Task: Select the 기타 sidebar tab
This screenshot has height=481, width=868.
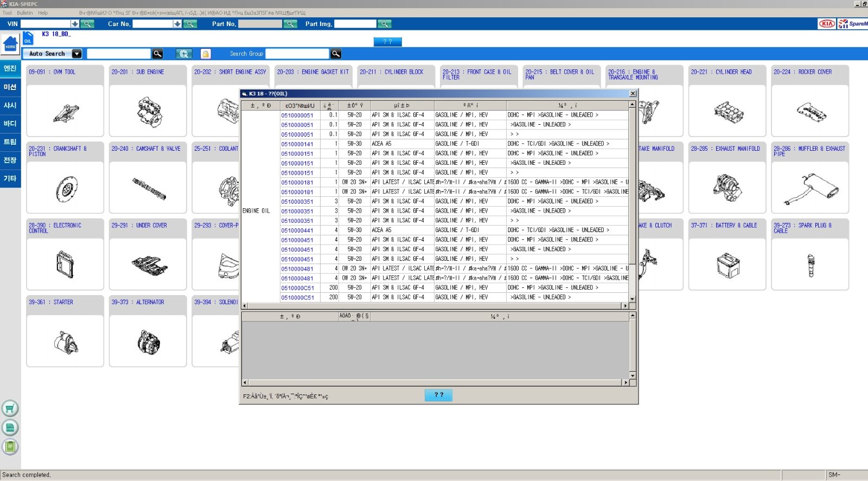Action: click(x=10, y=178)
